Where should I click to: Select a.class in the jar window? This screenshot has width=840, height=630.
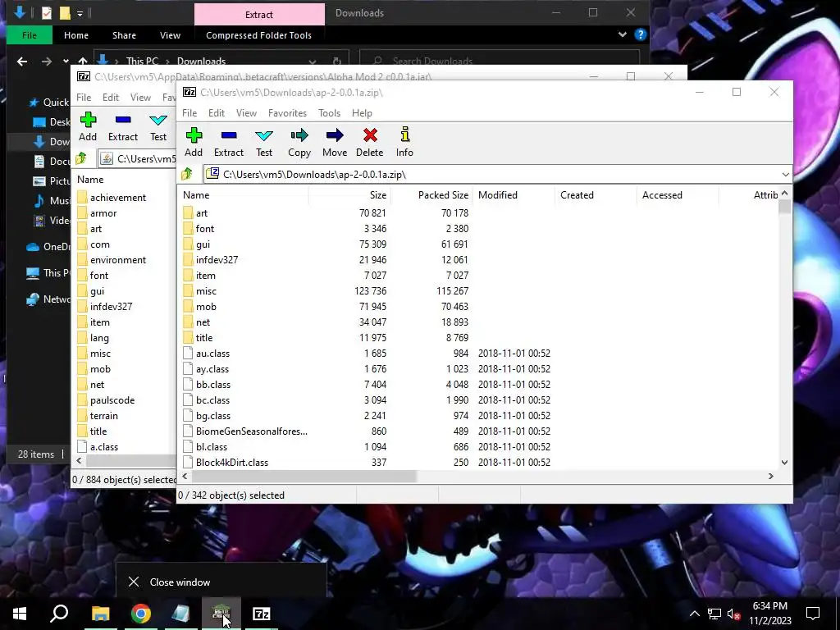coord(104,447)
